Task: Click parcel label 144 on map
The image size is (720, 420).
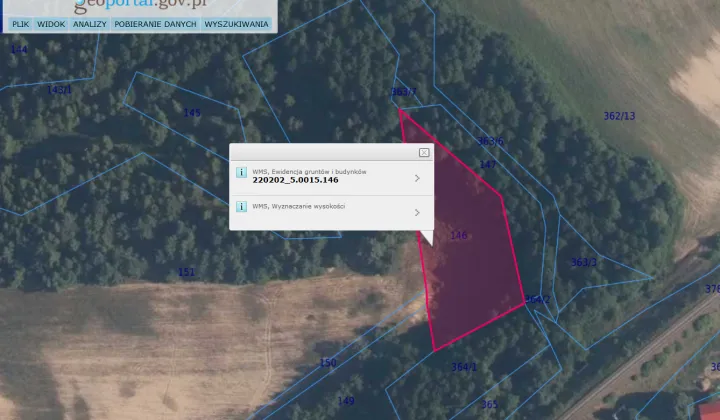Action: [19, 50]
